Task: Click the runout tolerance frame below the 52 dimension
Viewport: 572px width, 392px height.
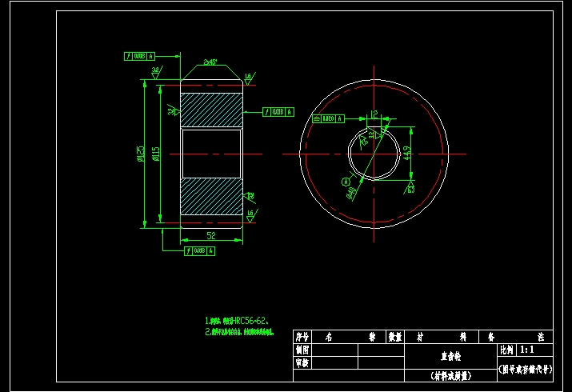Action: [x=199, y=251]
